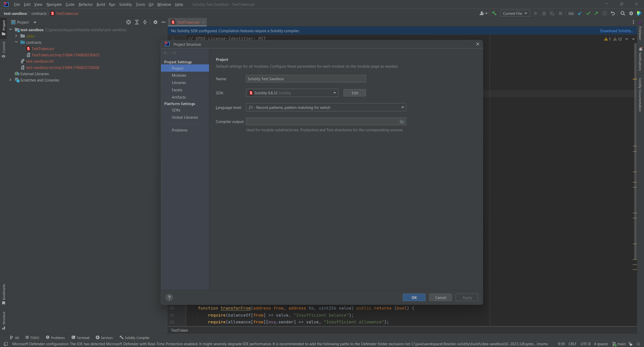
Task: Expand Scratches and Consoles node
Action: [x=11, y=80]
